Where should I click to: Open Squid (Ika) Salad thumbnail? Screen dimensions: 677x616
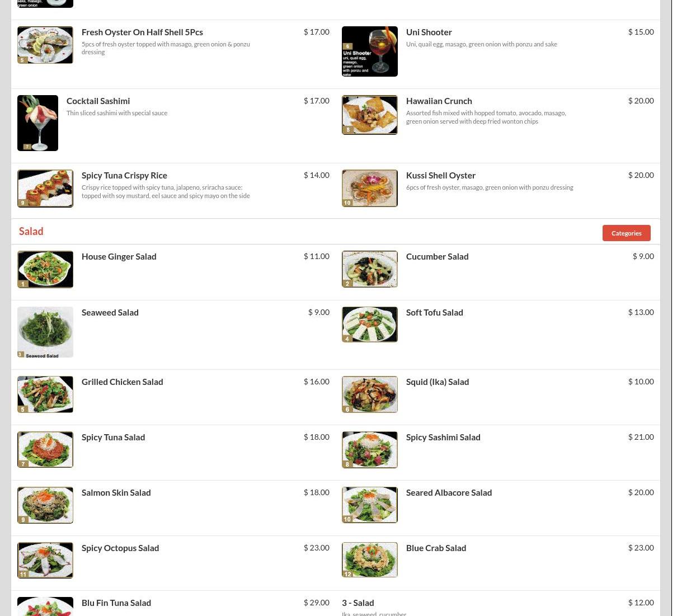click(x=370, y=394)
